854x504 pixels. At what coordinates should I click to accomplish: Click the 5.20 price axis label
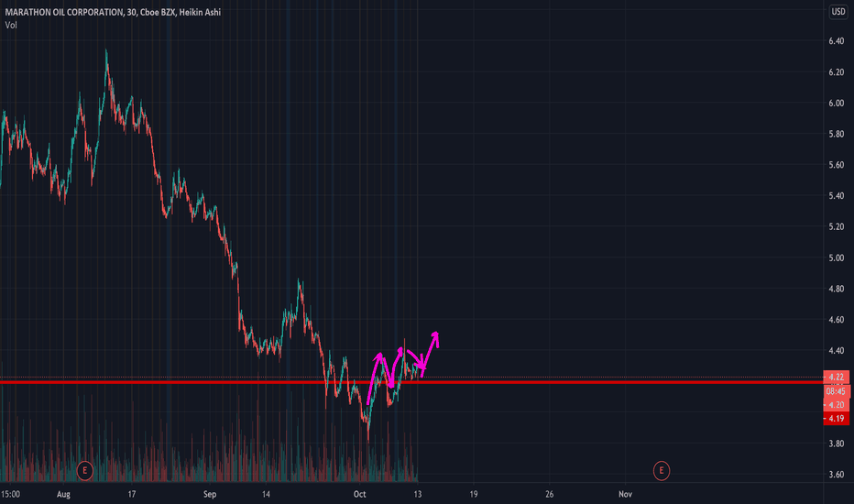(x=836, y=226)
